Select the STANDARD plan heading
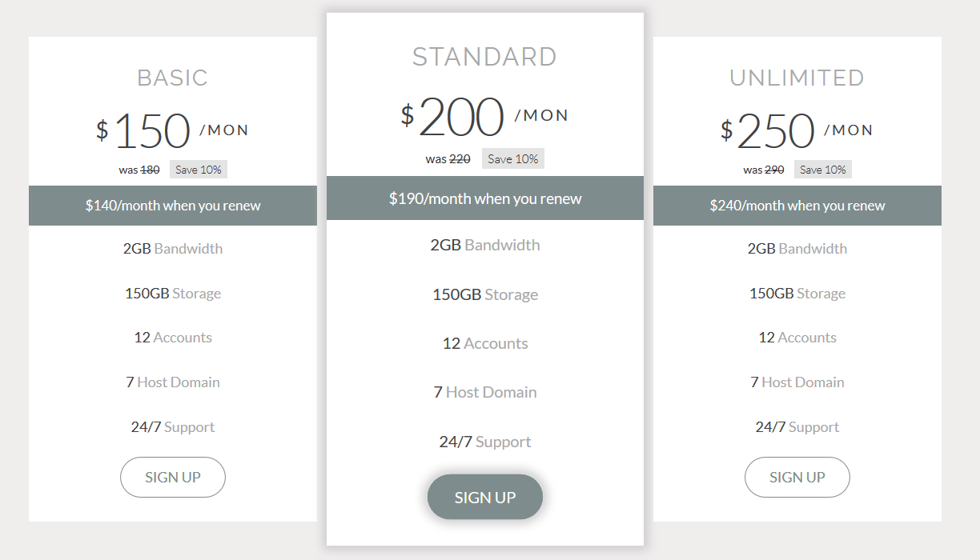This screenshot has height=560, width=980. [484, 57]
